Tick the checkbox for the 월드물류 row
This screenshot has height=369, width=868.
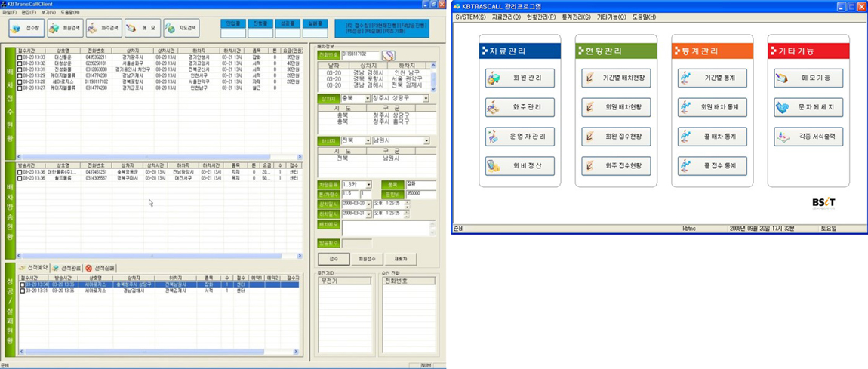pos(20,178)
